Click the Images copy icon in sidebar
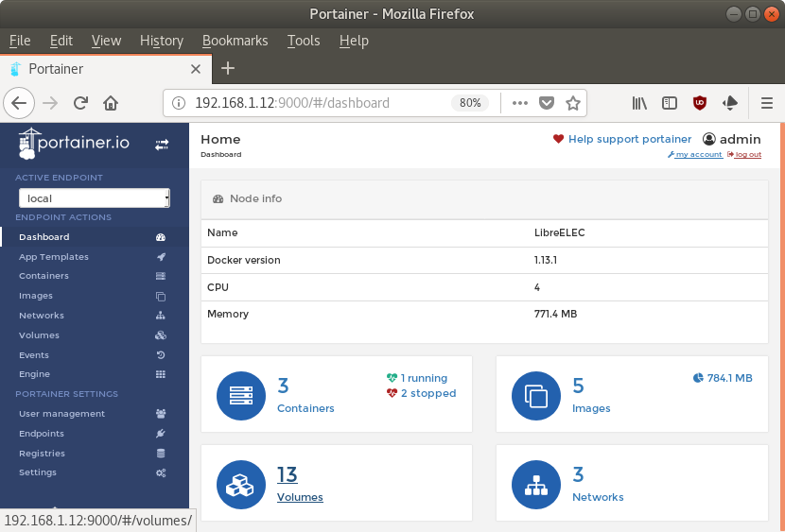This screenshot has height=532, width=785. point(161,297)
